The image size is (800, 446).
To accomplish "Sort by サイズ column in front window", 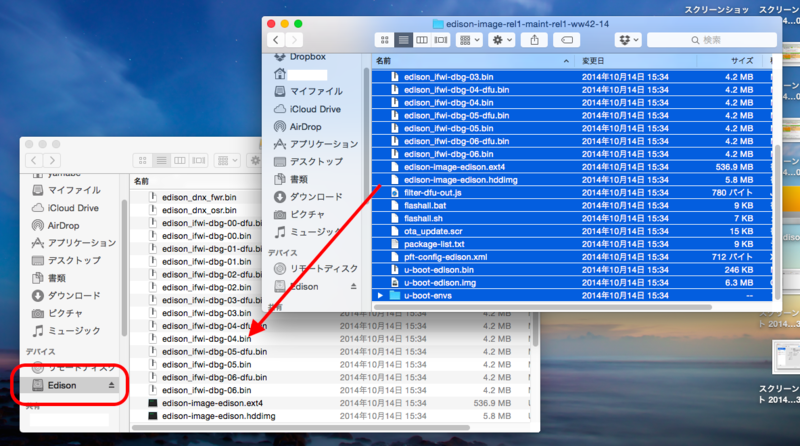I will pyautogui.click(x=730, y=61).
